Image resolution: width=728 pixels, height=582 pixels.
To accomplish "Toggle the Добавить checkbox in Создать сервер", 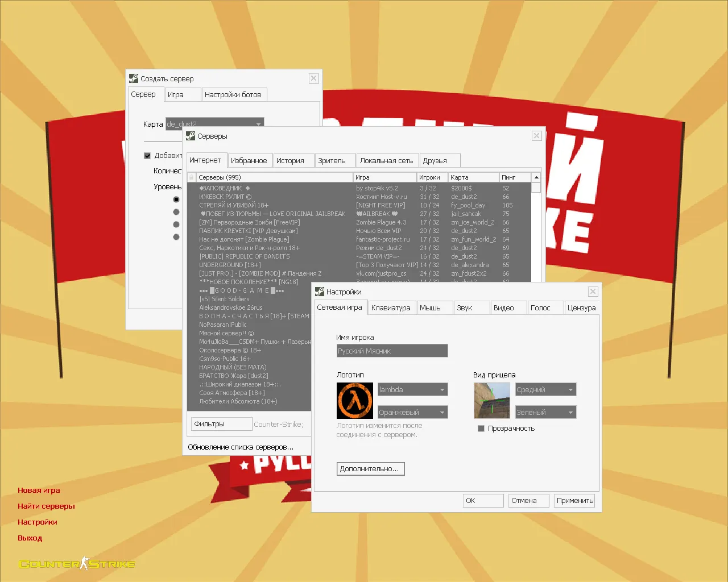I will [147, 155].
